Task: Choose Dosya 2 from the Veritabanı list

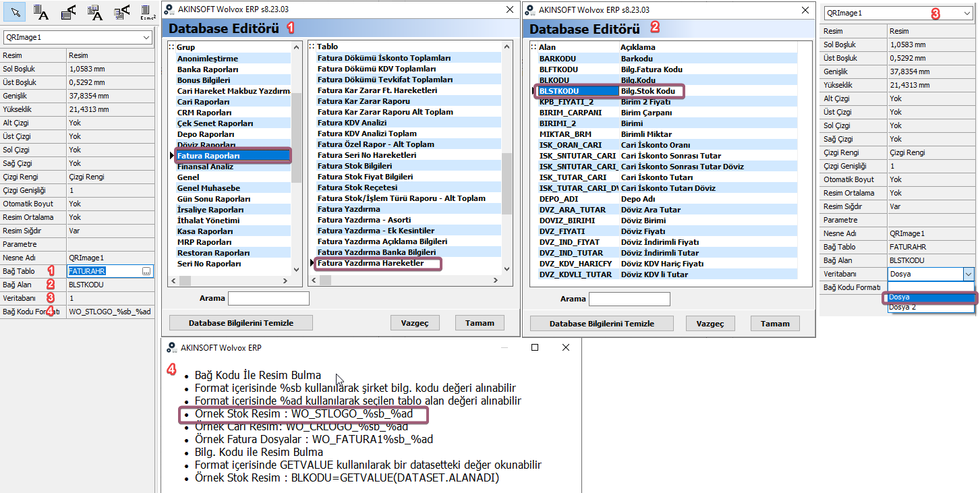Action: [931, 307]
